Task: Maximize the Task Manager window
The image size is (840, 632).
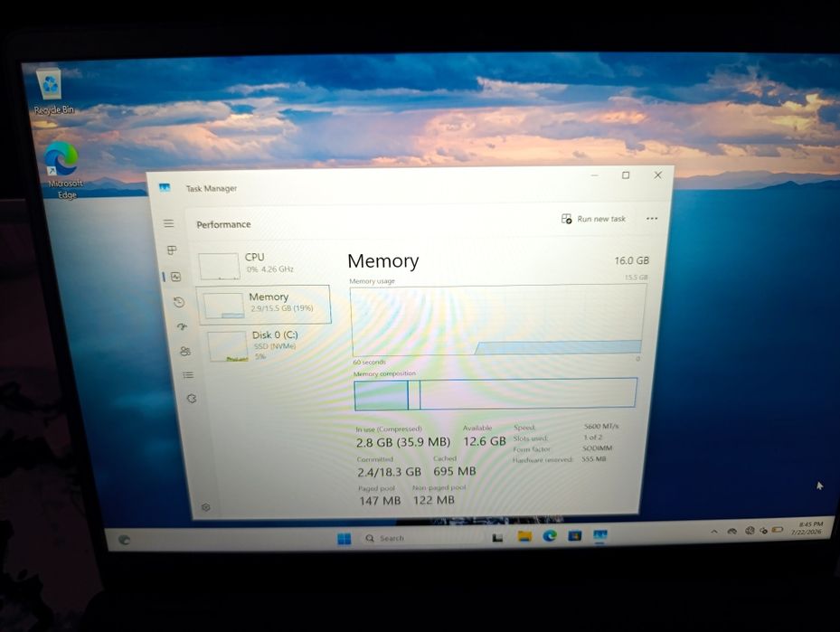Action: pos(625,175)
